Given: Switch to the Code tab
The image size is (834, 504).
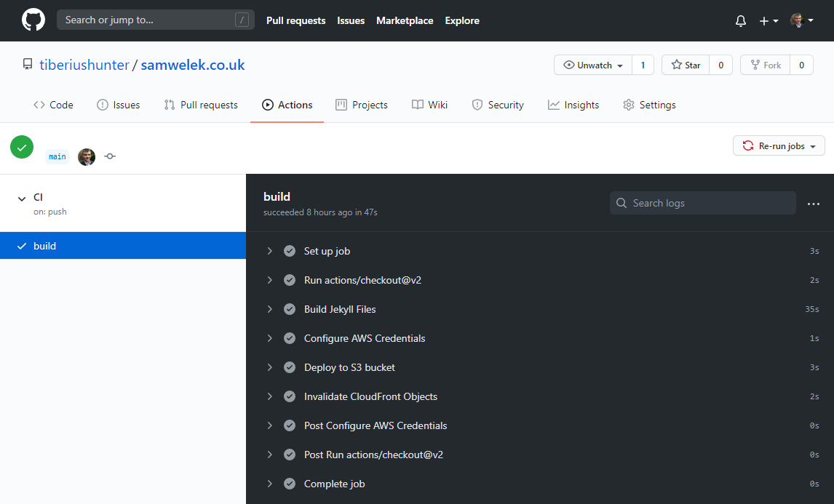Looking at the screenshot, I should coord(53,105).
